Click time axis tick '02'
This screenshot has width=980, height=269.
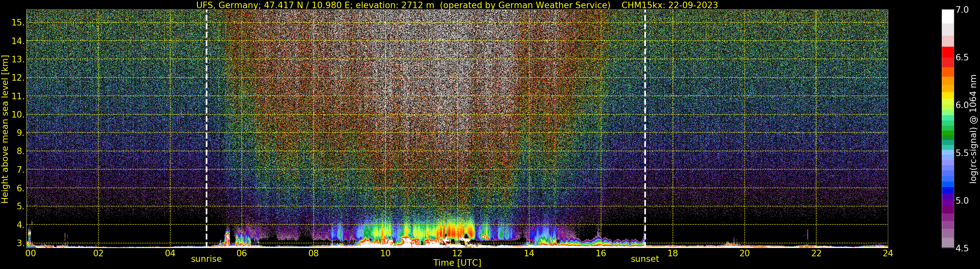click(98, 253)
